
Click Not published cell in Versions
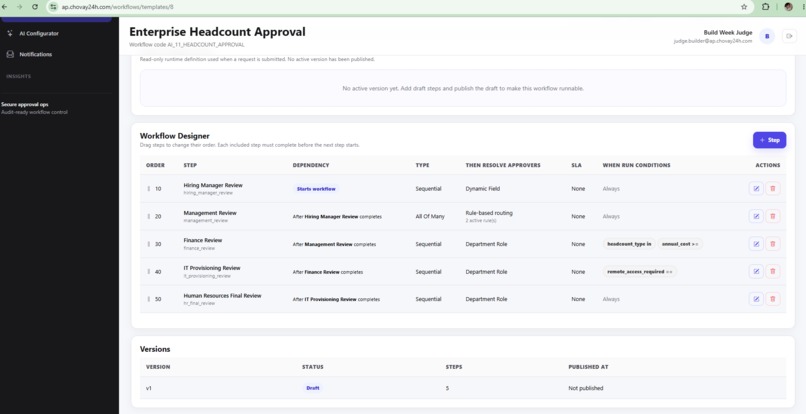pos(585,388)
